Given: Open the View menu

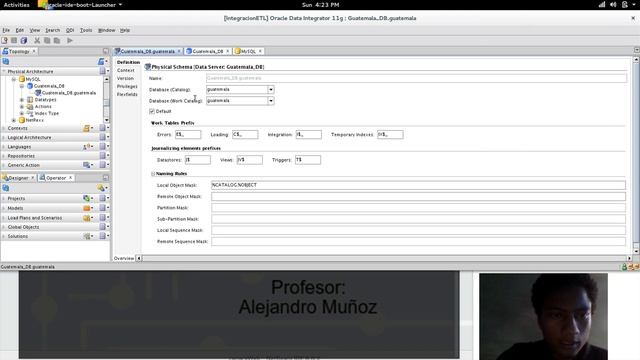Looking at the screenshot, I should pyautogui.click(x=35, y=30).
